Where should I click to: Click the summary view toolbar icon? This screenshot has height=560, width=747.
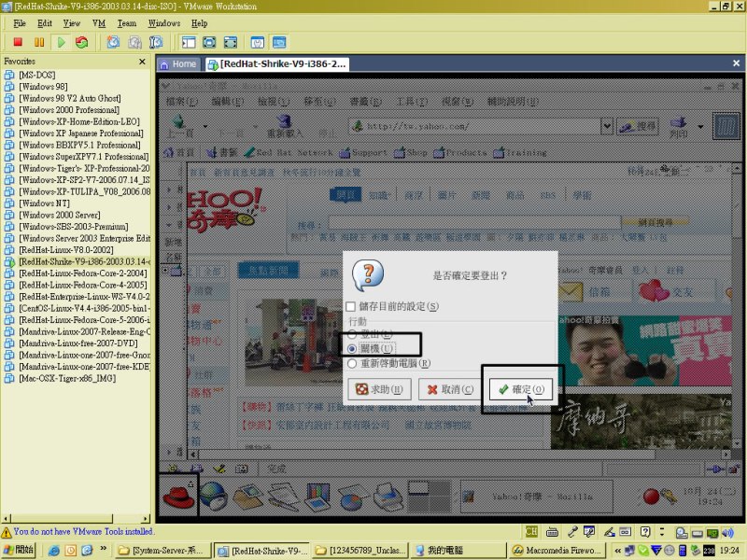(x=258, y=42)
